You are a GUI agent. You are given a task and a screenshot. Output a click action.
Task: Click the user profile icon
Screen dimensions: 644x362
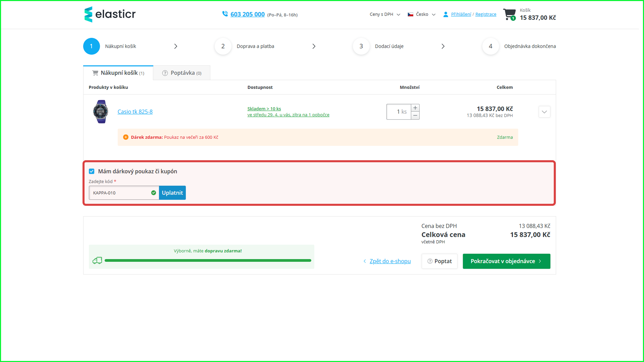[x=445, y=14]
